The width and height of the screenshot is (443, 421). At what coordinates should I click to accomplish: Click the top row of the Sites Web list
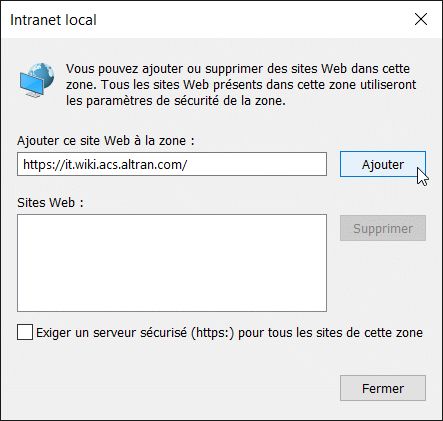(x=172, y=221)
